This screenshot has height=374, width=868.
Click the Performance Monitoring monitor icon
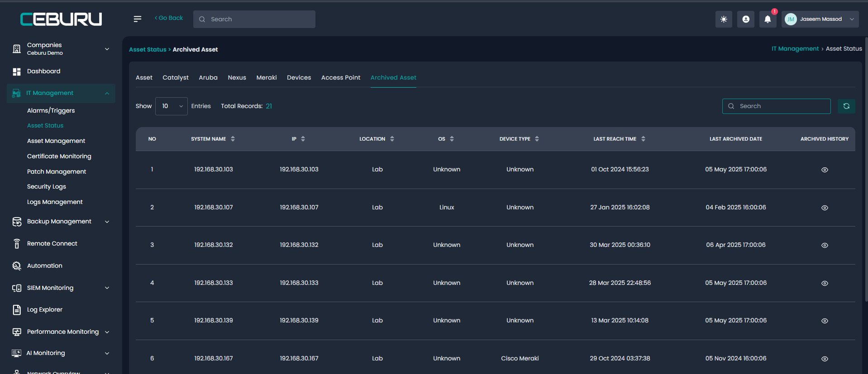(x=17, y=332)
